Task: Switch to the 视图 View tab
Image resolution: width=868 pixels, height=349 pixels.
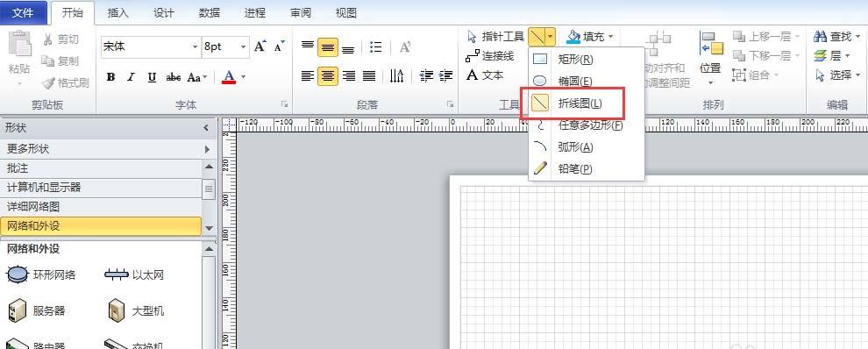Action: click(346, 13)
